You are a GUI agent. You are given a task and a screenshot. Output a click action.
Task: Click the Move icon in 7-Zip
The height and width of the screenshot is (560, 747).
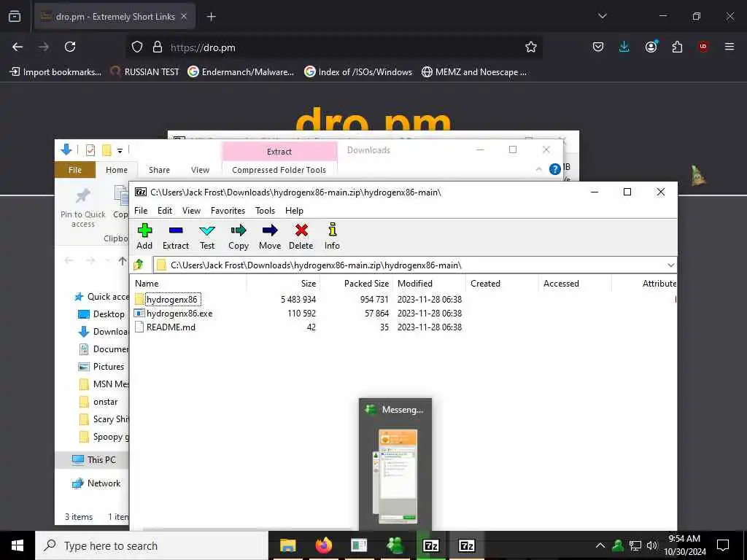(270, 230)
